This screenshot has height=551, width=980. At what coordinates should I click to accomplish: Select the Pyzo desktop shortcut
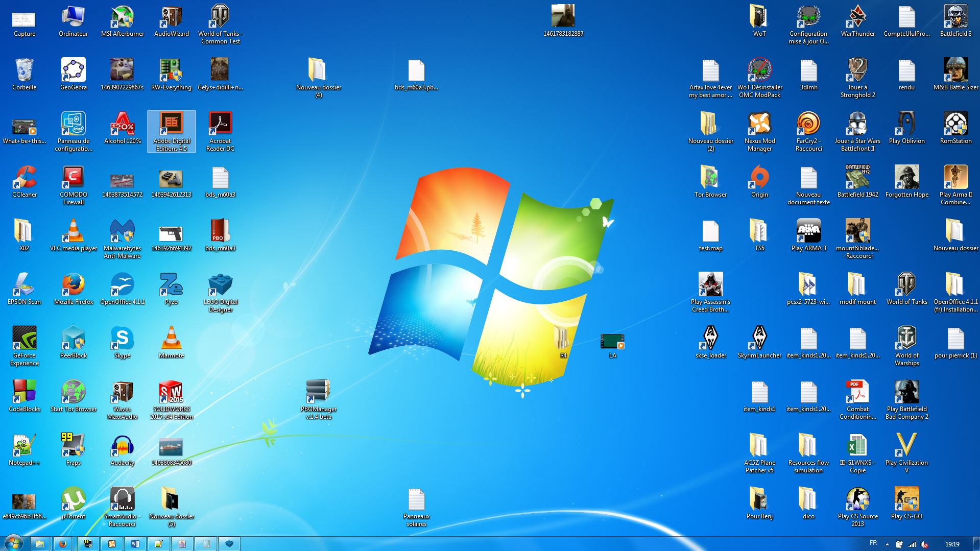click(172, 290)
